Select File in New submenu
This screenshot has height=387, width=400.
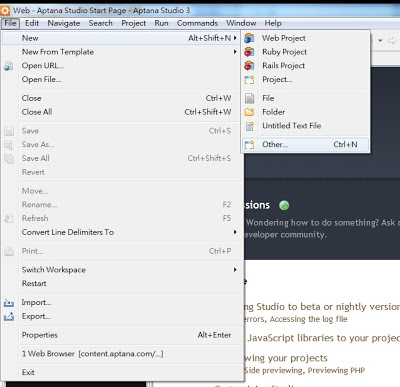coord(306,98)
